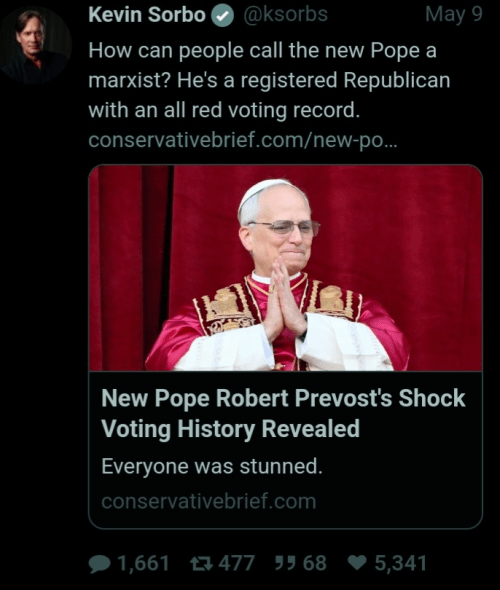
Task: Click the tweet text about the new Pope
Action: coord(269,80)
